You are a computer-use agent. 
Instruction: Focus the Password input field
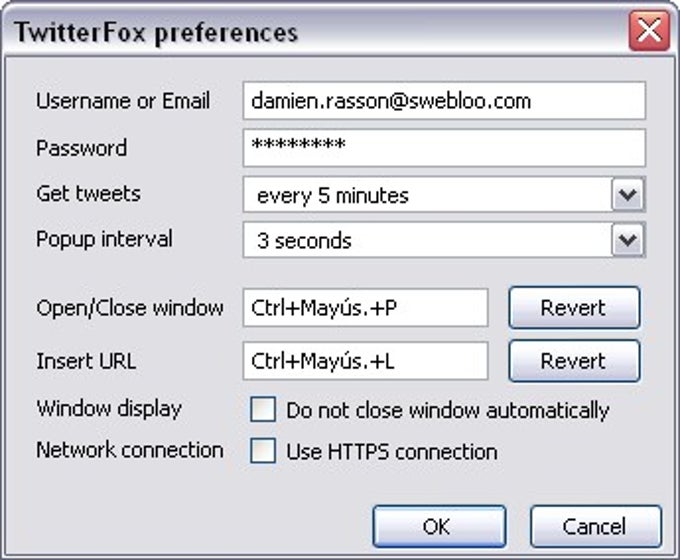click(x=444, y=147)
